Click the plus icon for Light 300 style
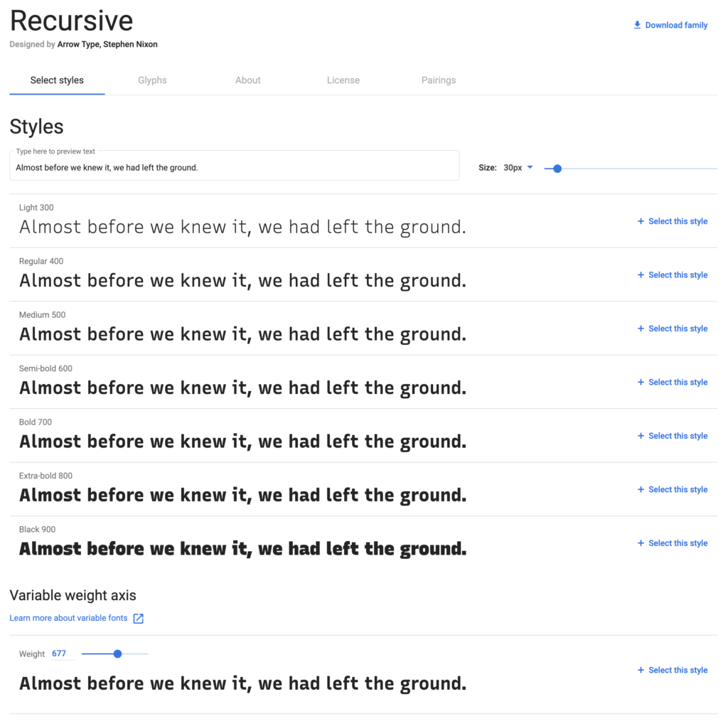The image size is (728, 726). 641,221
